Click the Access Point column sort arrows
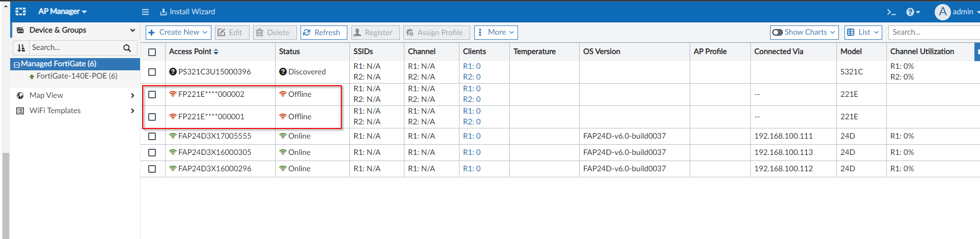 (x=216, y=51)
